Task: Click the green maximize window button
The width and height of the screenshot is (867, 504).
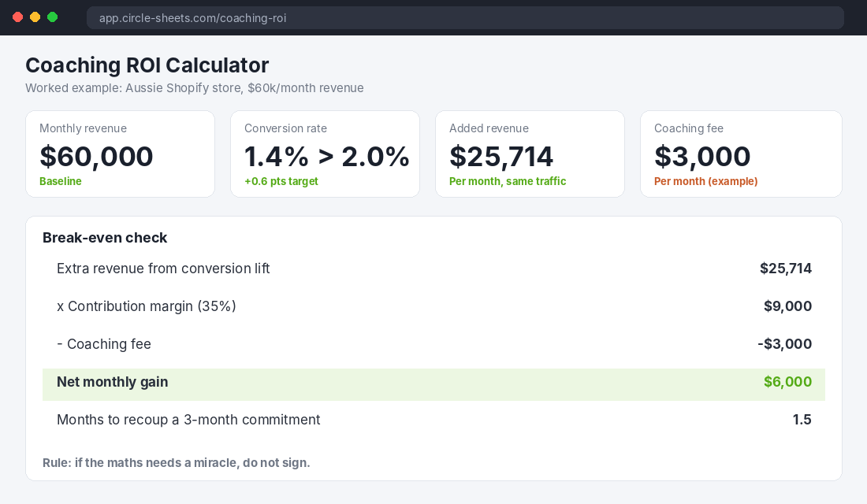Action: (x=53, y=17)
